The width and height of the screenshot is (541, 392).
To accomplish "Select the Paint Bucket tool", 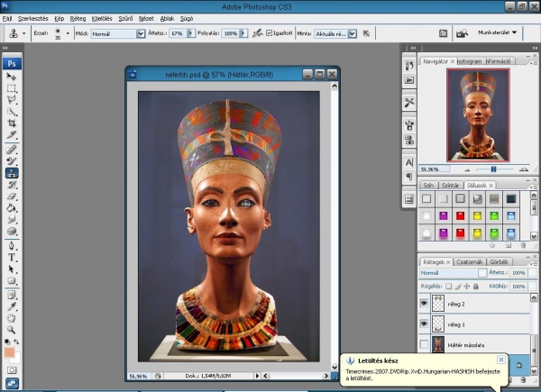I will 12,208.
